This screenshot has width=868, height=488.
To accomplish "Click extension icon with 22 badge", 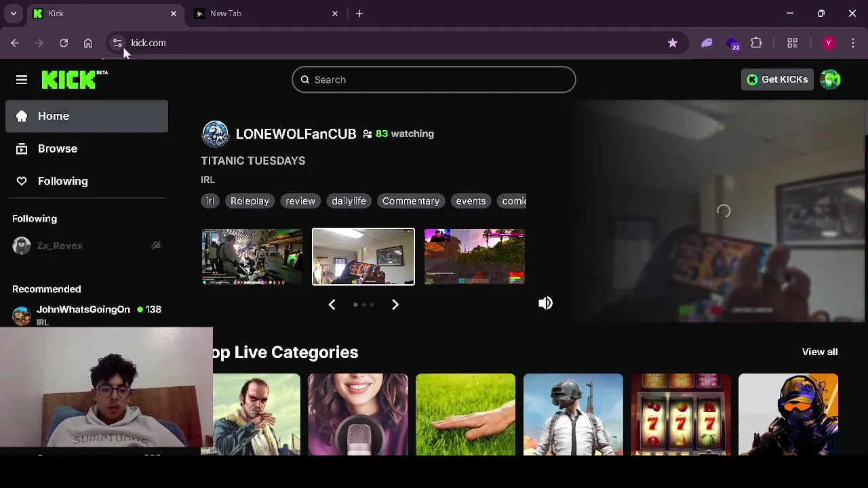I will 733,43.
